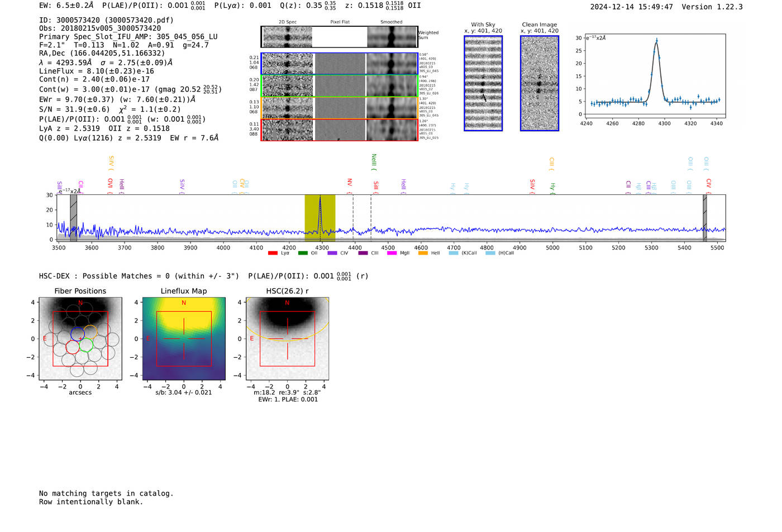This screenshot has height=532, width=782.
Task: Click the red fiber circle in Fiber Positions
Action: click(73, 347)
